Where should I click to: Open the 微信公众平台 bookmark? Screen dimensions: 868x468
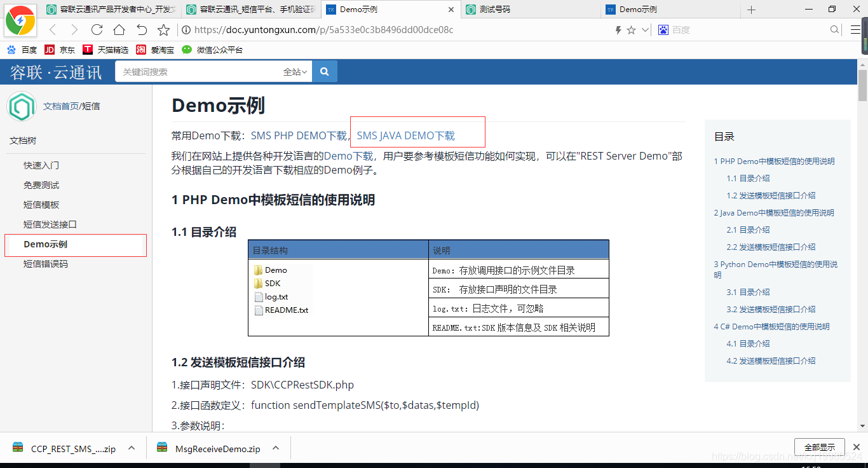tap(212, 50)
